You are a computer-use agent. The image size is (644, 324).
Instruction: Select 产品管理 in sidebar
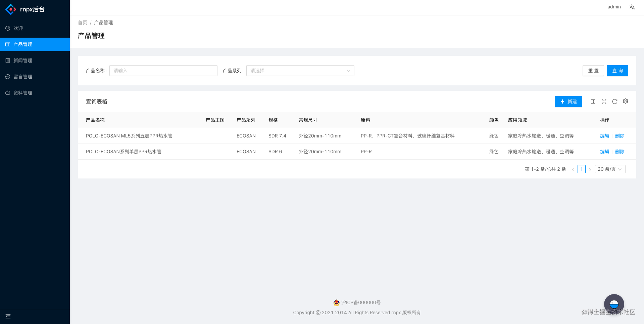(35, 44)
